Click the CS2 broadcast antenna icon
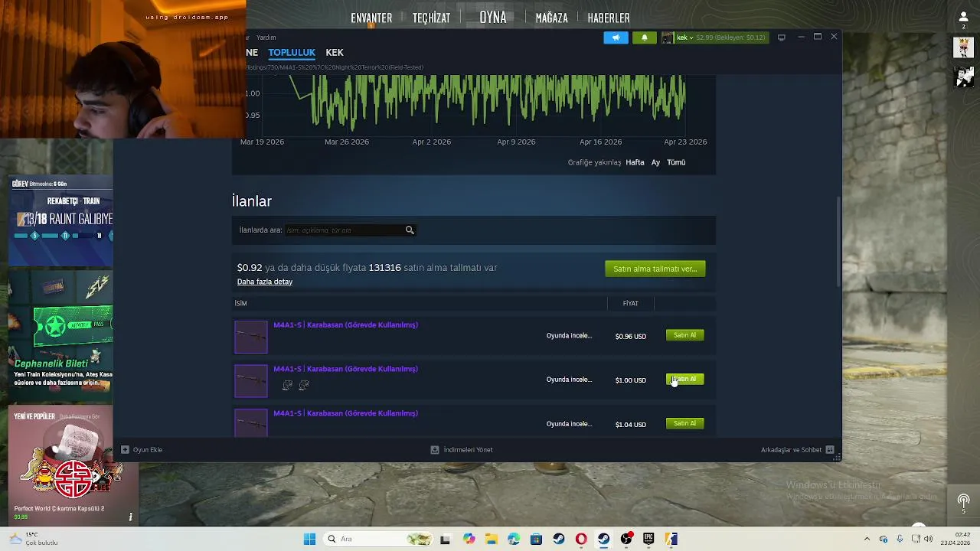This screenshot has height=551, width=980. click(964, 503)
